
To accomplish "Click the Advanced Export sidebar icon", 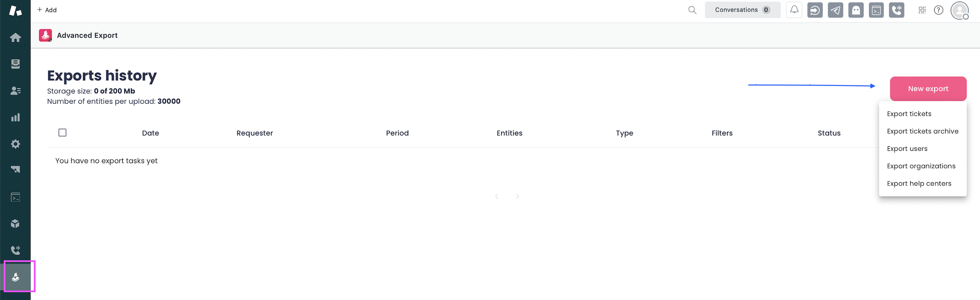I will [x=16, y=277].
